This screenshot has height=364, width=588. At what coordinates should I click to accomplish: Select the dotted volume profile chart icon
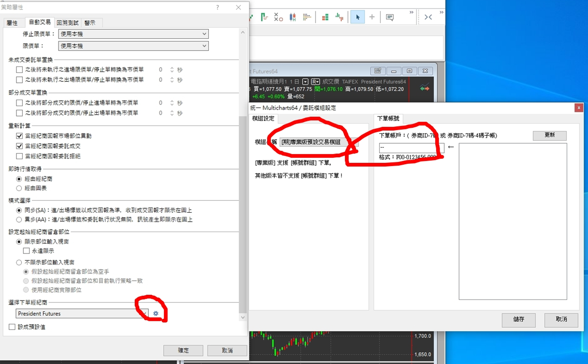click(307, 17)
